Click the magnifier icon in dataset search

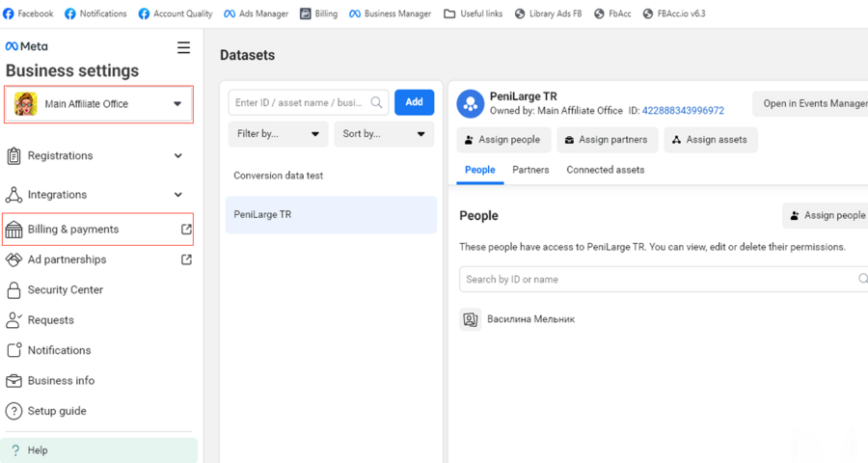[376, 102]
